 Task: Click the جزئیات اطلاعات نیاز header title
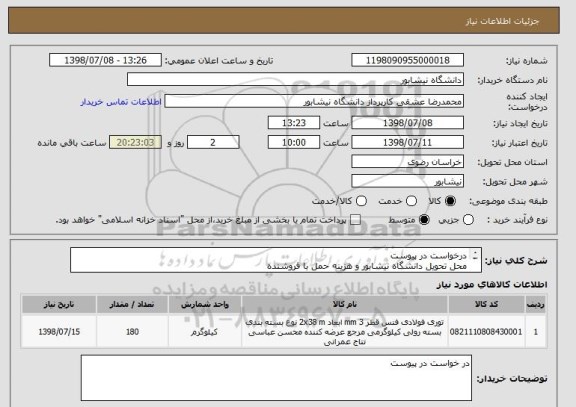502,21
